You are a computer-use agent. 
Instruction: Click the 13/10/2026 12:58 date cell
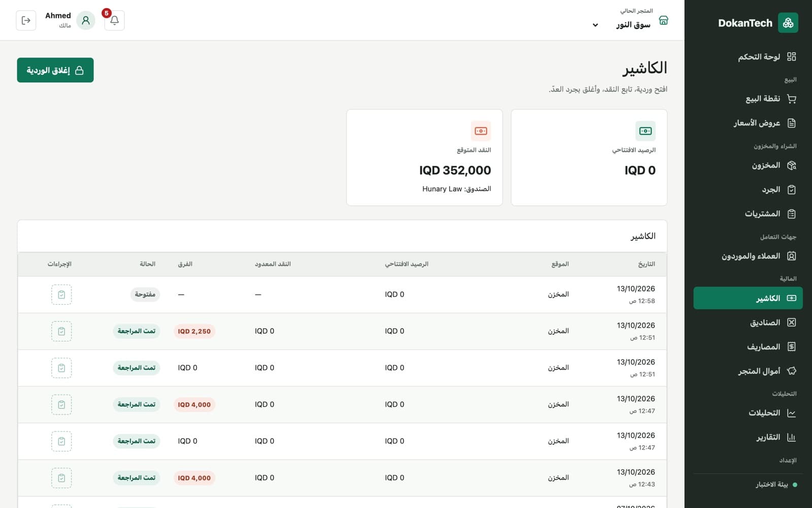click(x=636, y=294)
